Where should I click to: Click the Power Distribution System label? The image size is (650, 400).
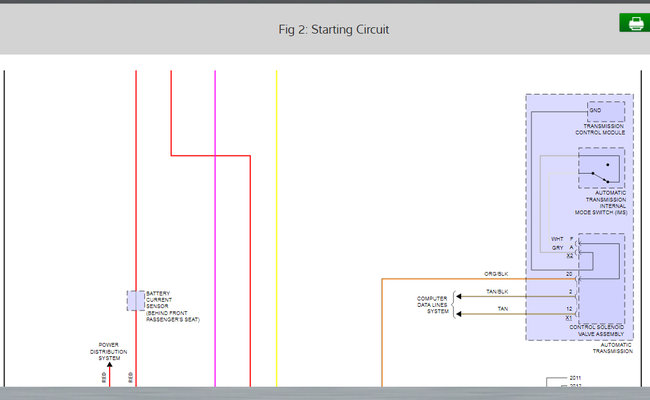coord(109,351)
